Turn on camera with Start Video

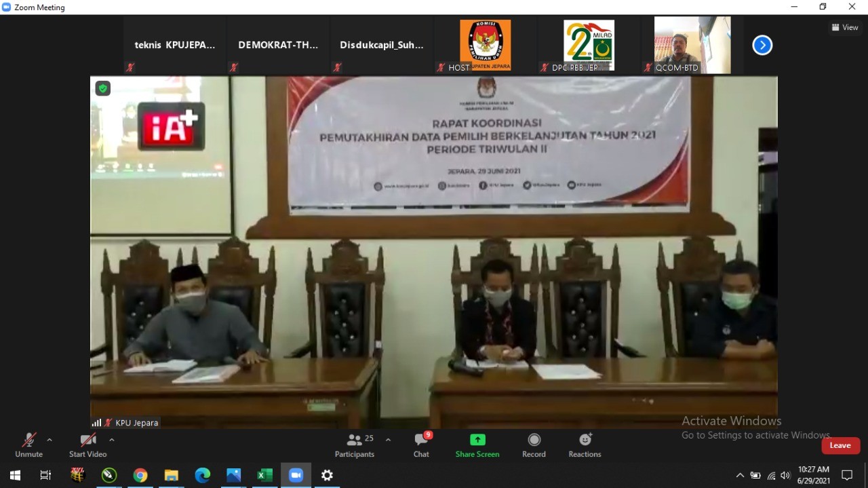(87, 445)
